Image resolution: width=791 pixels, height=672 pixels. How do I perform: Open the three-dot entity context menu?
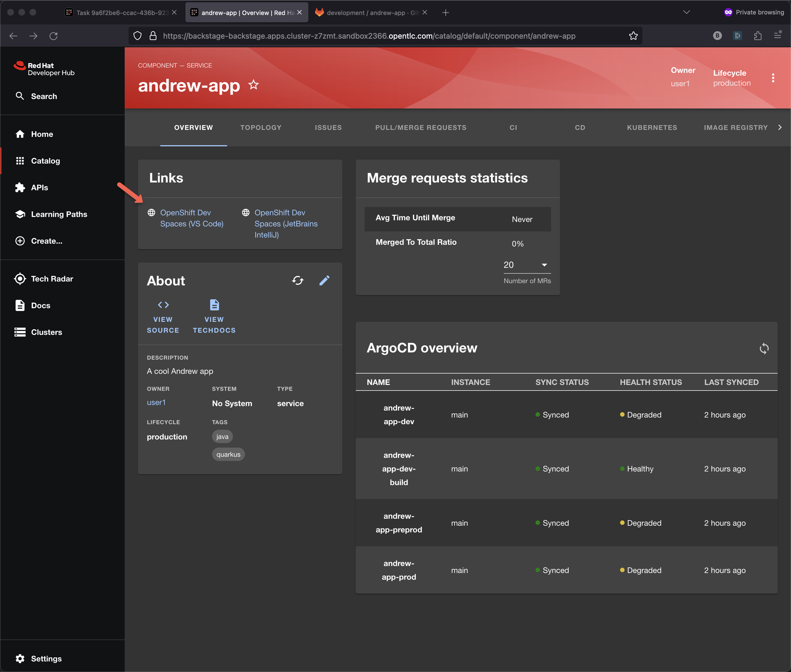[x=773, y=78]
